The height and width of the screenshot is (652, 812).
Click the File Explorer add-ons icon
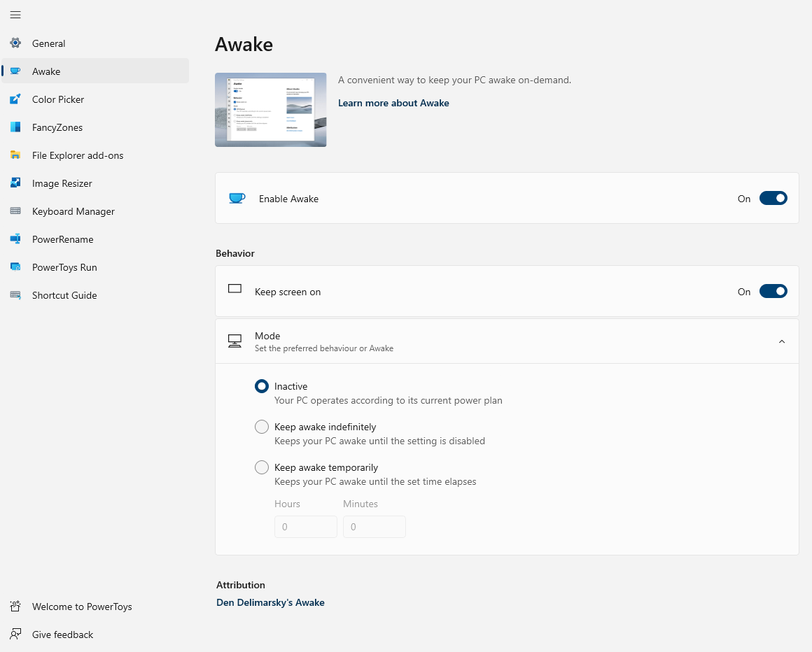click(x=15, y=155)
